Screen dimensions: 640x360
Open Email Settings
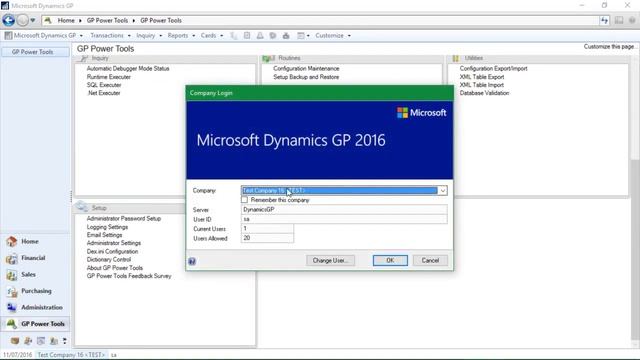click(x=104, y=235)
